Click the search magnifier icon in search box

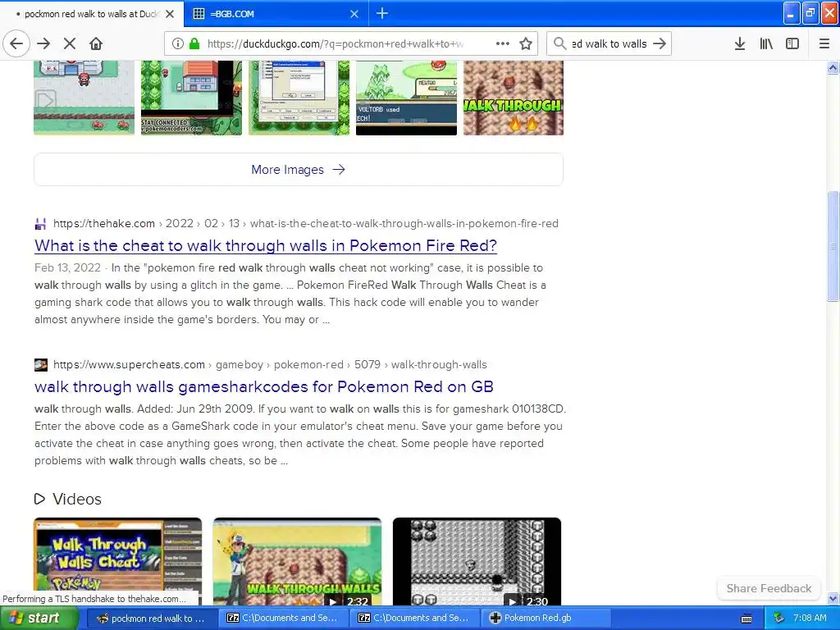point(559,43)
